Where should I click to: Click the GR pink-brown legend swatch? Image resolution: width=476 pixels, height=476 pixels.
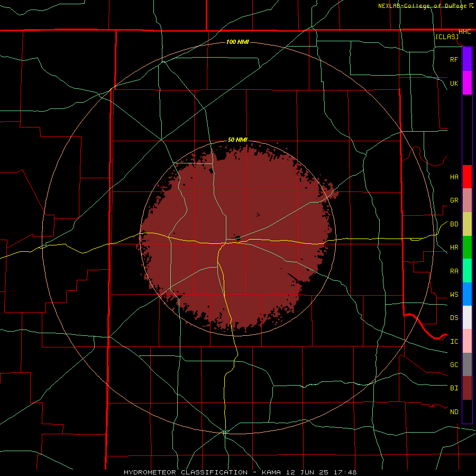pyautogui.click(x=467, y=200)
